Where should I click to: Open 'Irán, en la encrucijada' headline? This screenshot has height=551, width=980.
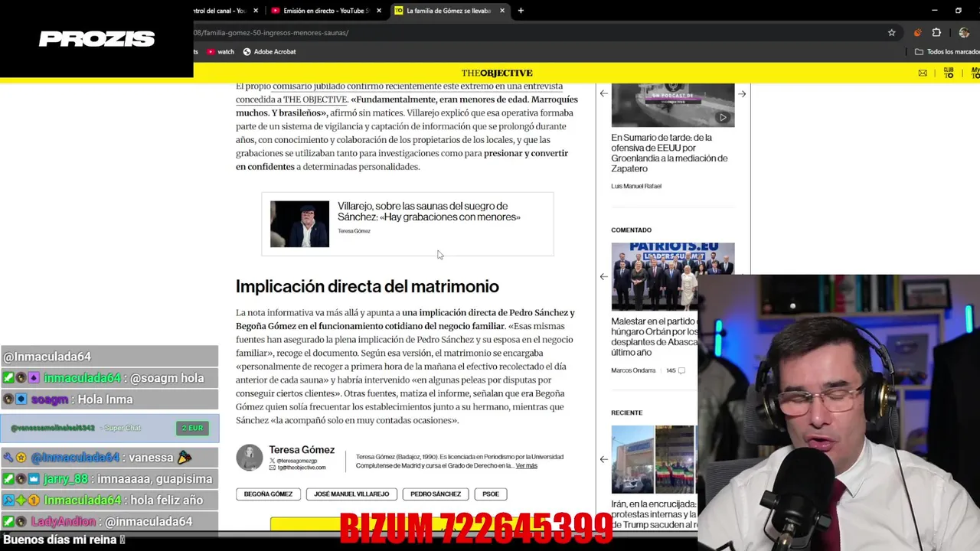pos(654,514)
